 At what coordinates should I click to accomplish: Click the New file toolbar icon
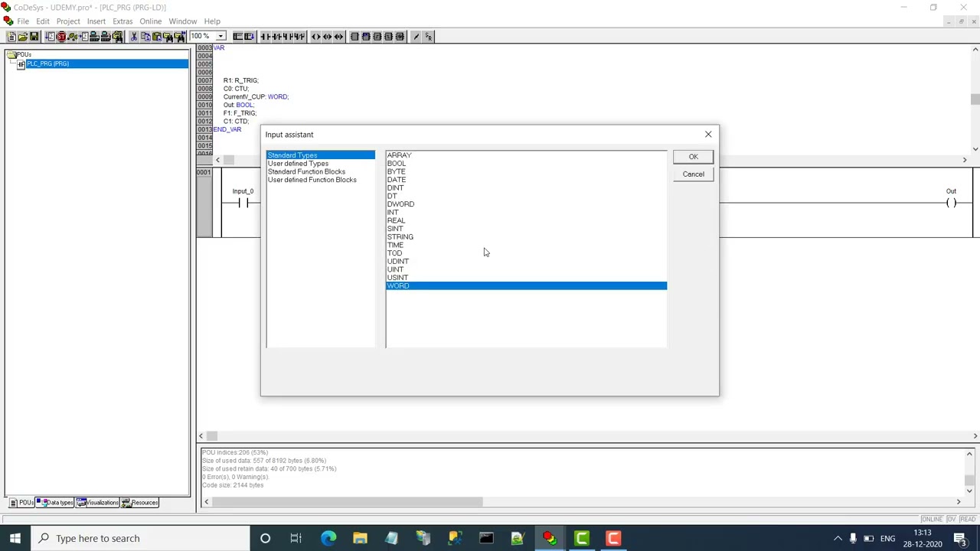click(11, 37)
